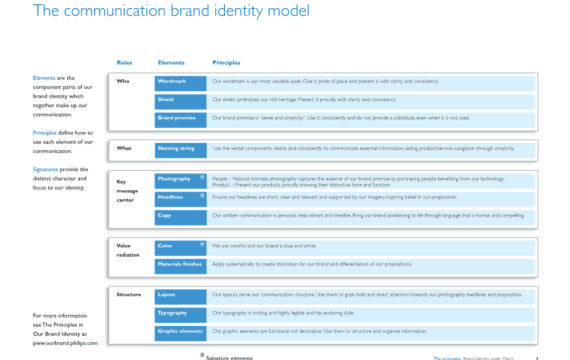Click 'The principles' footer link text
The image size is (570, 360).
click(447, 358)
